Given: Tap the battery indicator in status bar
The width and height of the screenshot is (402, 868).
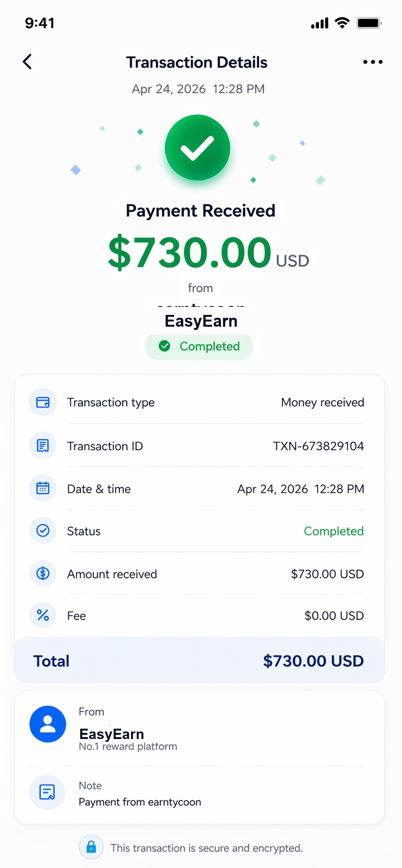Looking at the screenshot, I should pos(369,23).
